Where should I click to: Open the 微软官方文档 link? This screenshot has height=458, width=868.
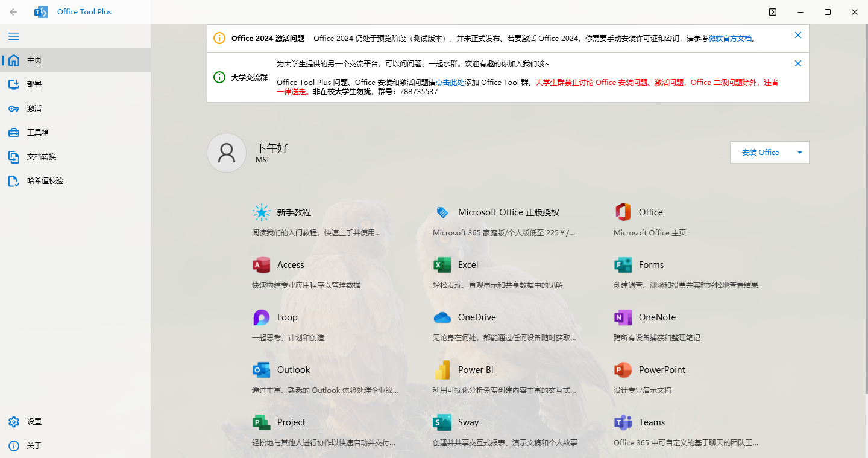[730, 37]
